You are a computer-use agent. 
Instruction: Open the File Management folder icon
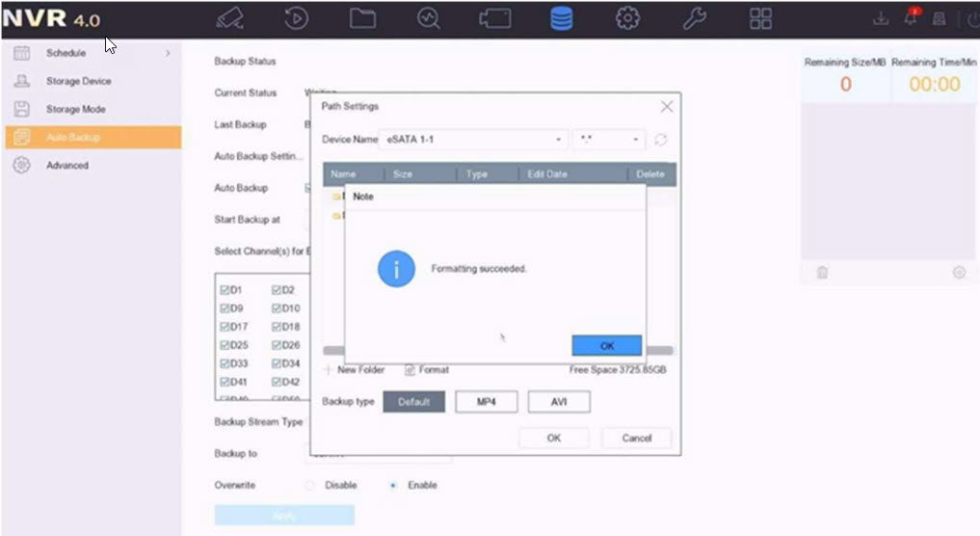point(362,18)
